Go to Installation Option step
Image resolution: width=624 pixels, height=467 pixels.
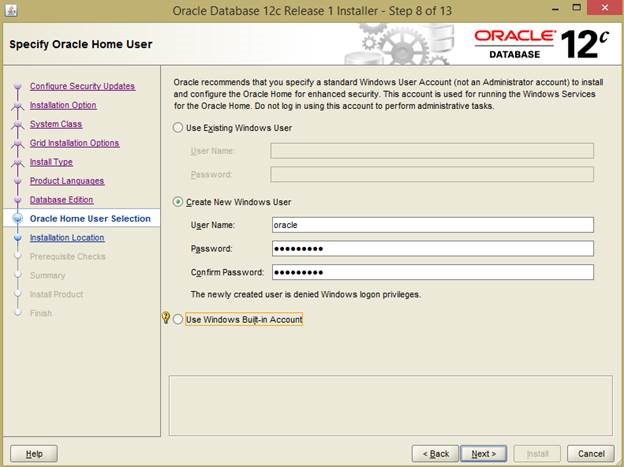(63, 105)
